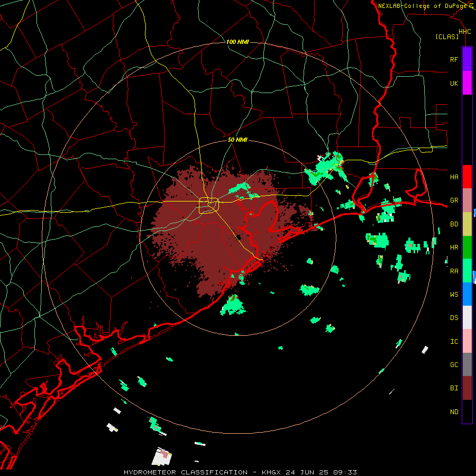Click the brown BI legend color swatch
Screen dimensions: 476x476
[467, 388]
